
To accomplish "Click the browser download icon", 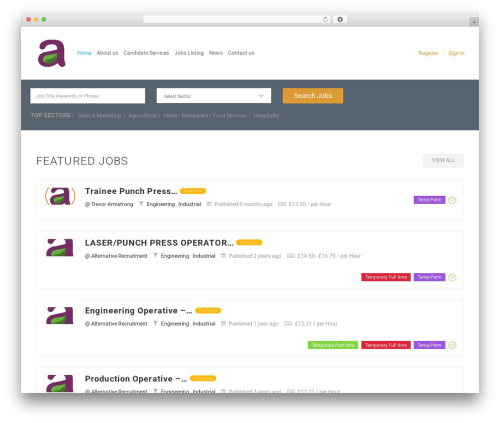I will (x=340, y=19).
